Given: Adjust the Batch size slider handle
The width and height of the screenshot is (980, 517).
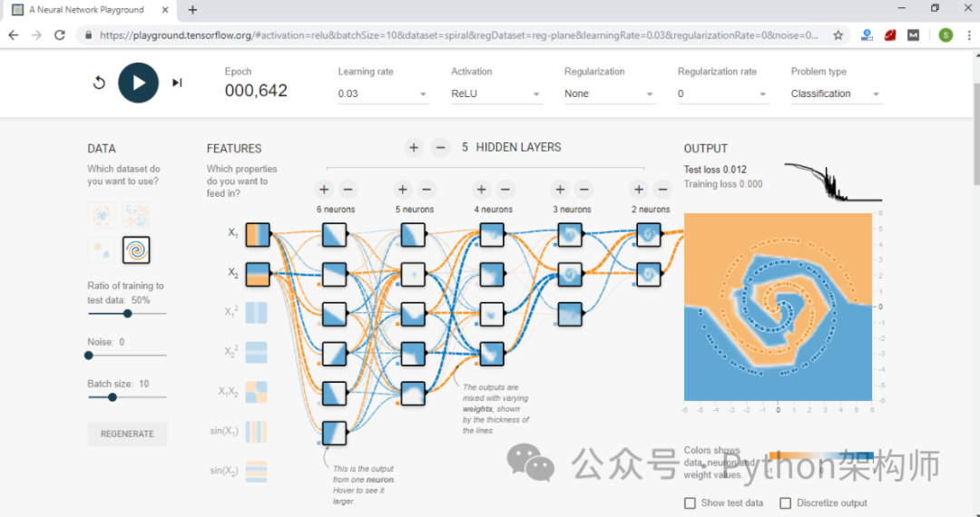Looking at the screenshot, I should (113, 397).
